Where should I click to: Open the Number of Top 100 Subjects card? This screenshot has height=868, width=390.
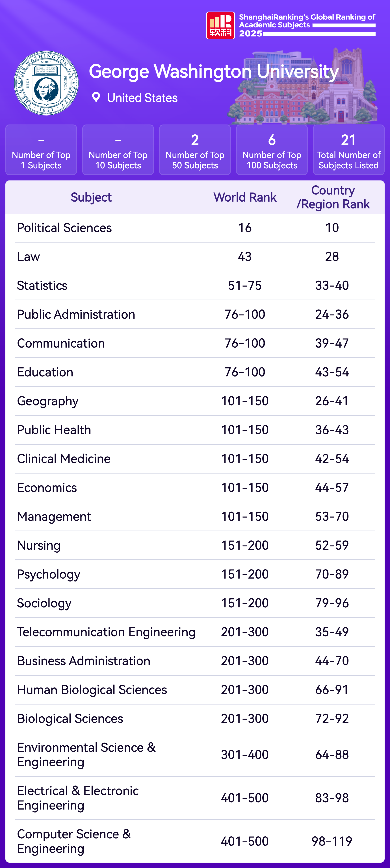click(x=272, y=150)
